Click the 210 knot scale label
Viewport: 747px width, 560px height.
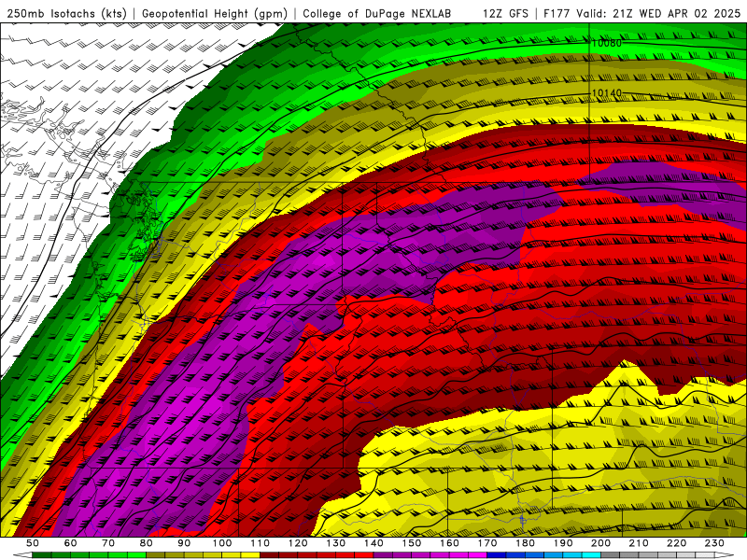click(x=639, y=543)
